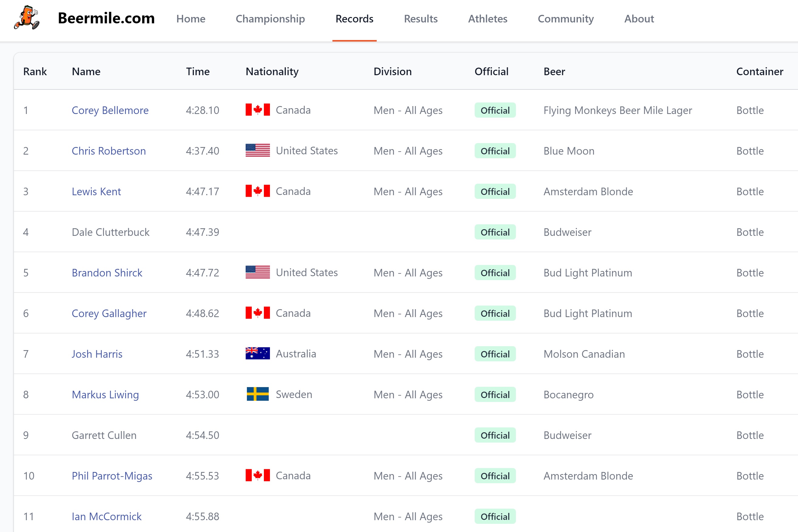The image size is (798, 532).
Task: Open the Community navigation link
Action: pyautogui.click(x=565, y=19)
